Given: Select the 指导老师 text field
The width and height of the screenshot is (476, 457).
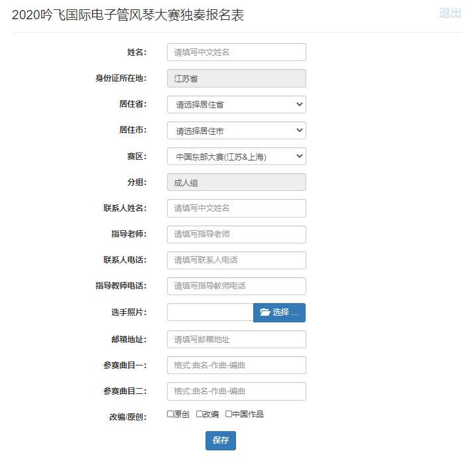Looking at the screenshot, I should [x=236, y=234].
